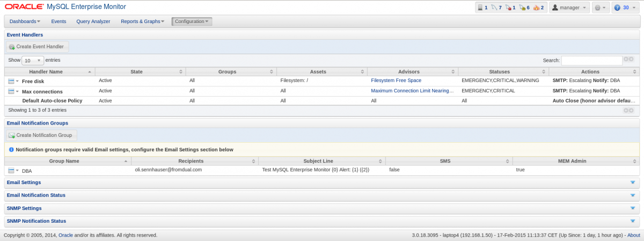Click next page arrow beside Search field
Image resolution: width=644 pixels, height=241 pixels.
pos(632,59)
